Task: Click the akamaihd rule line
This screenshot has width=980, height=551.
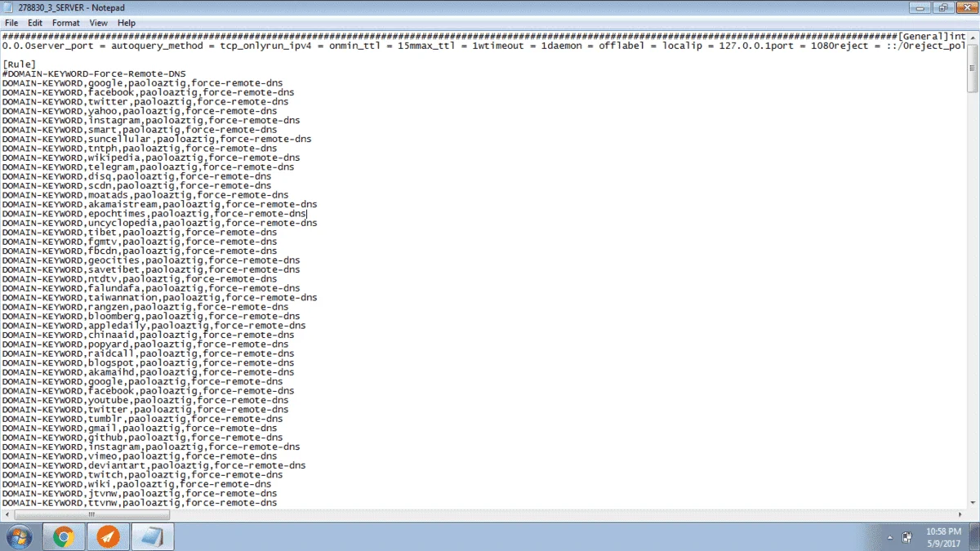Action: 148,372
